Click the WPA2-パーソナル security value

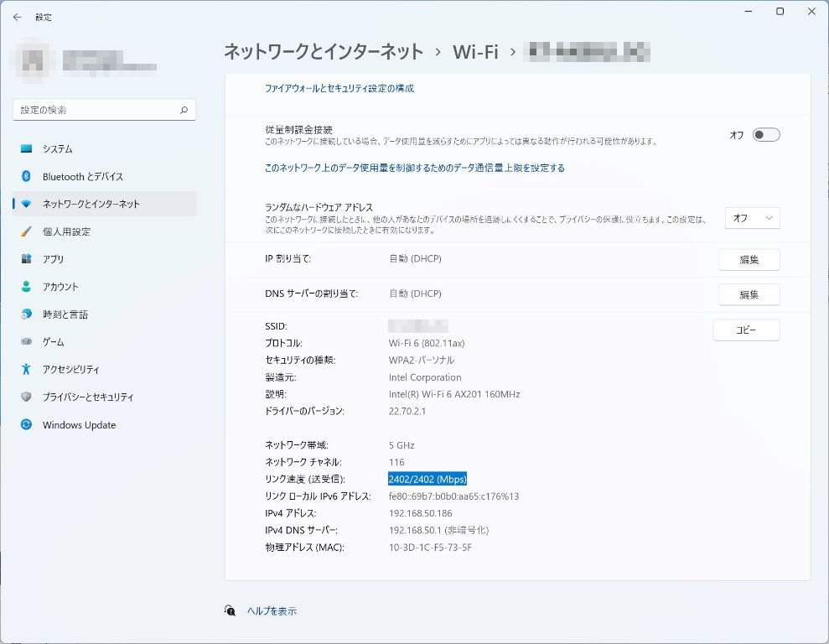pyautogui.click(x=422, y=360)
